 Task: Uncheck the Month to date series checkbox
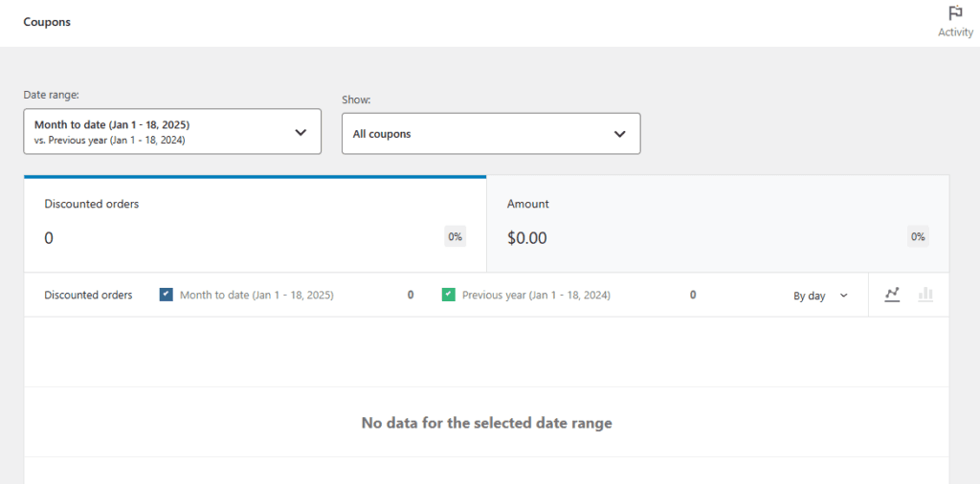(x=167, y=295)
